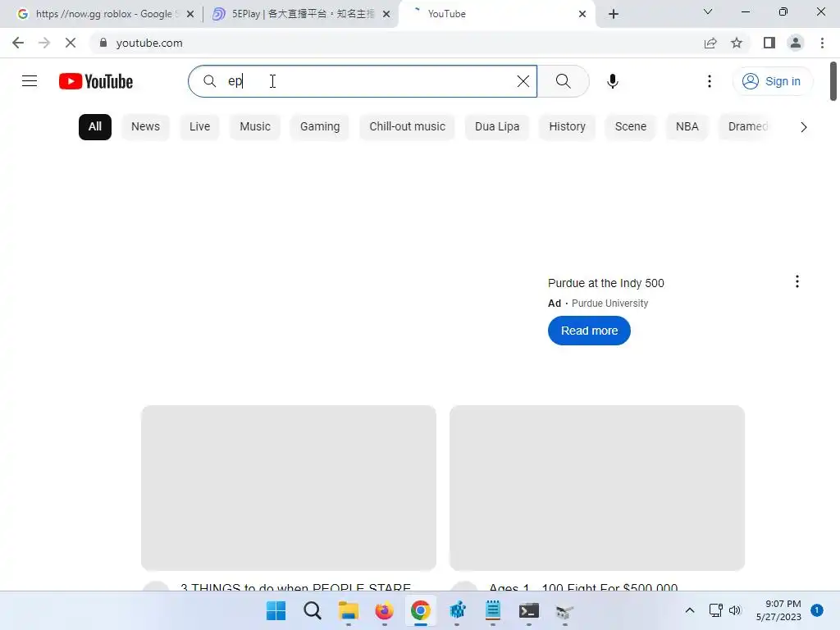Open the Purdue at the Indy 500 ad title

pos(606,283)
